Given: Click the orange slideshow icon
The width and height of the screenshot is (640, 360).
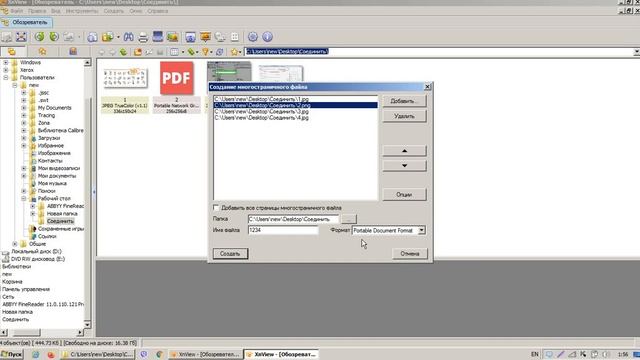Looking at the screenshot, I should click(x=205, y=37).
